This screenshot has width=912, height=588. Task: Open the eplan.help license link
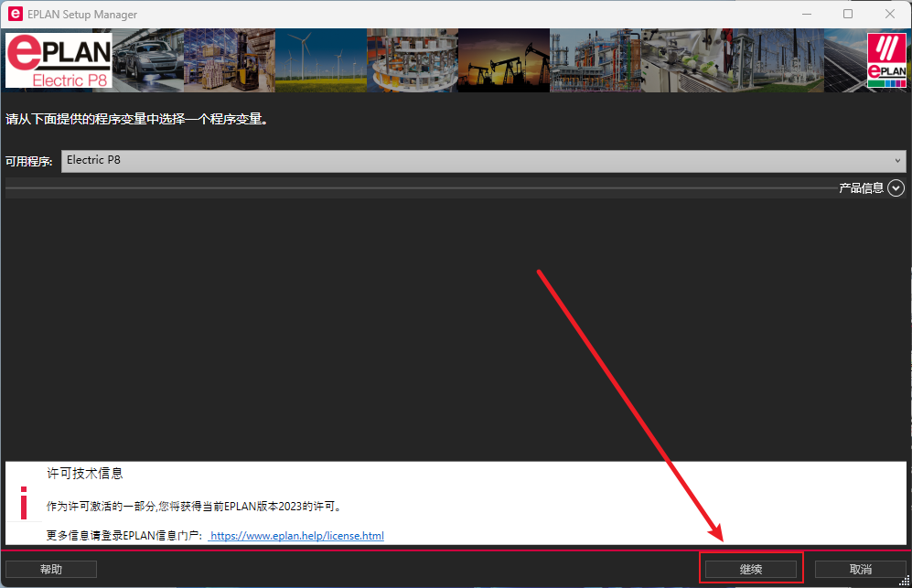click(296, 536)
